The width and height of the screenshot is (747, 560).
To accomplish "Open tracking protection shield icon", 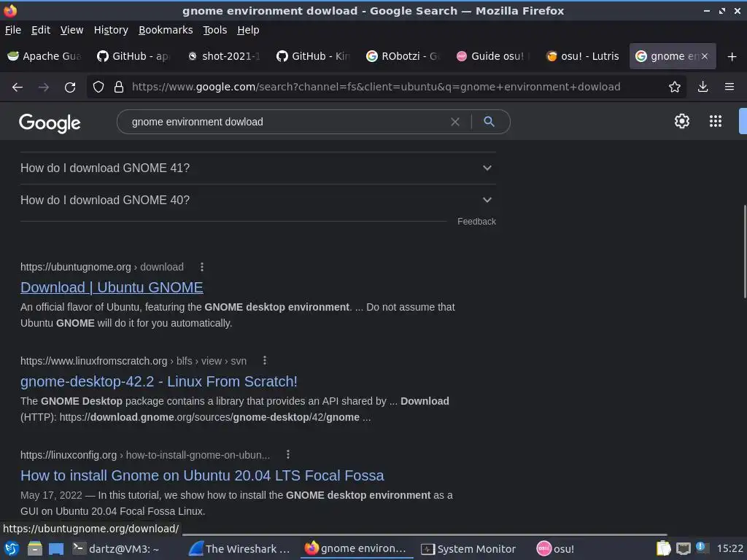I will [x=98, y=87].
